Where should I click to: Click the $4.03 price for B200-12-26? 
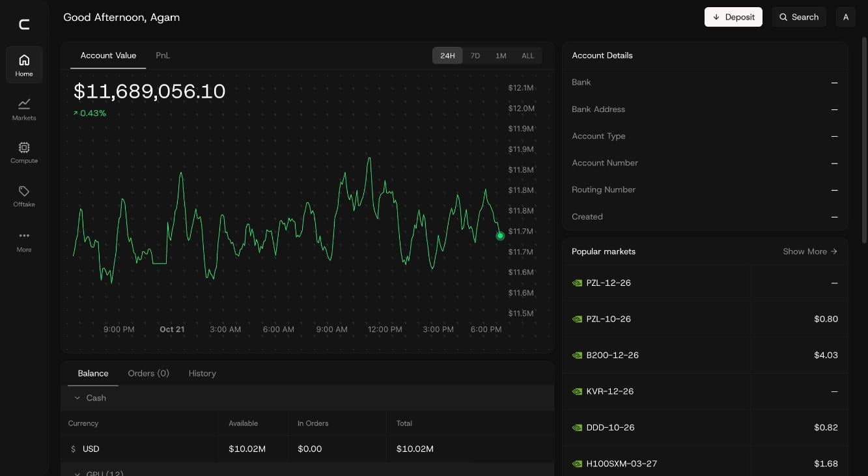pos(826,356)
